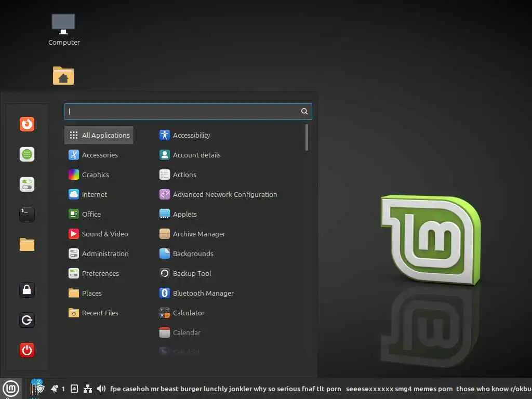Click 'those who know' panel text

pos(482,389)
